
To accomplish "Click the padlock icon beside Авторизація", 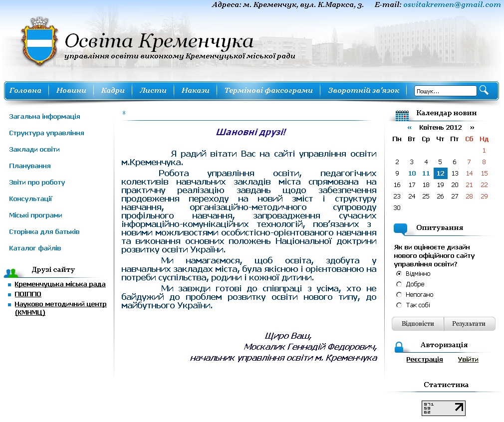I will point(399,347).
